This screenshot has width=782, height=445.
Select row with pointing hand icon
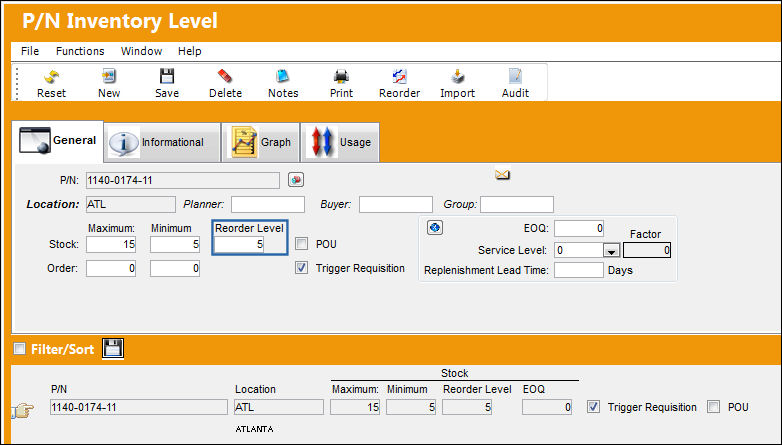pyautogui.click(x=23, y=410)
